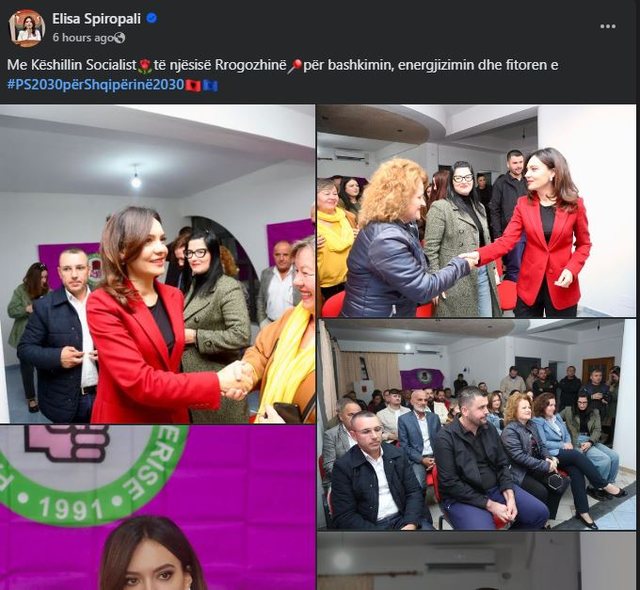
Task: Open the magenta 1991 banner photo
Action: 158,508
